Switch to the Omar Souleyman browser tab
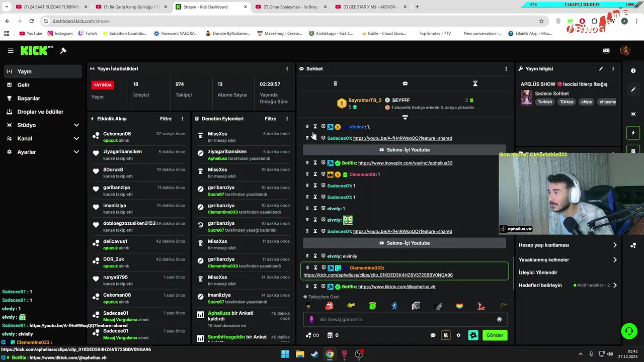644x362 pixels. (x=290, y=7)
